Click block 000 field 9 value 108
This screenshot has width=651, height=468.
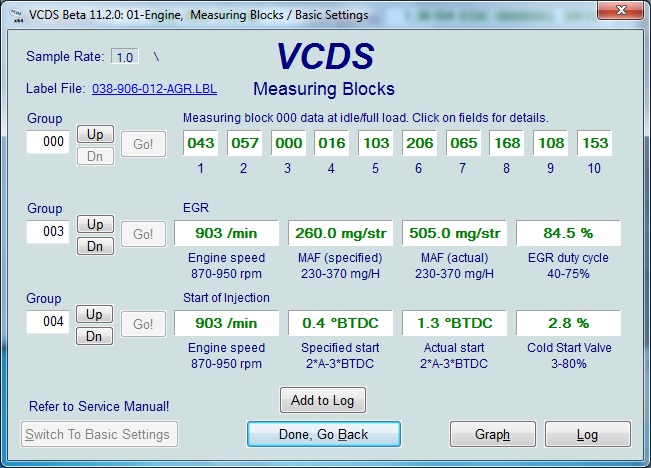(x=551, y=143)
